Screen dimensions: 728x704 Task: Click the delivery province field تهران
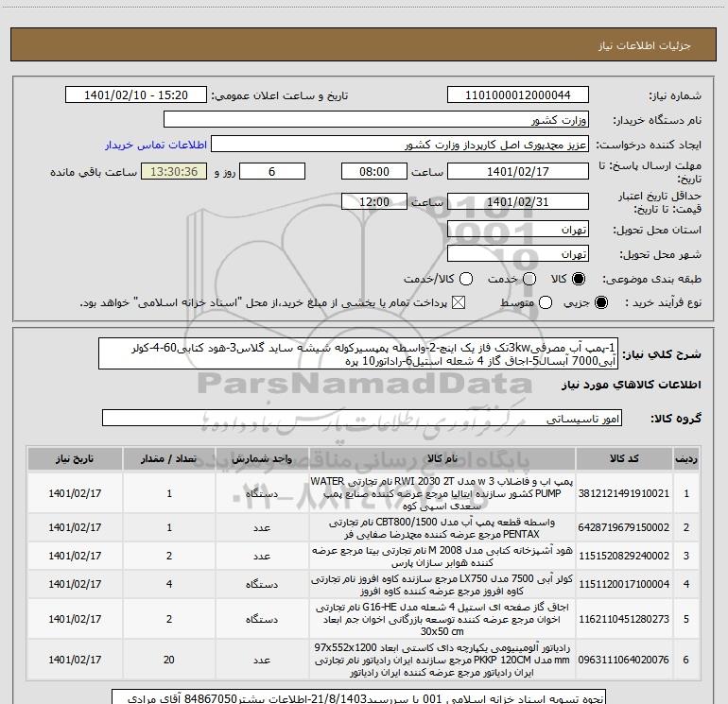pyautogui.click(x=518, y=230)
